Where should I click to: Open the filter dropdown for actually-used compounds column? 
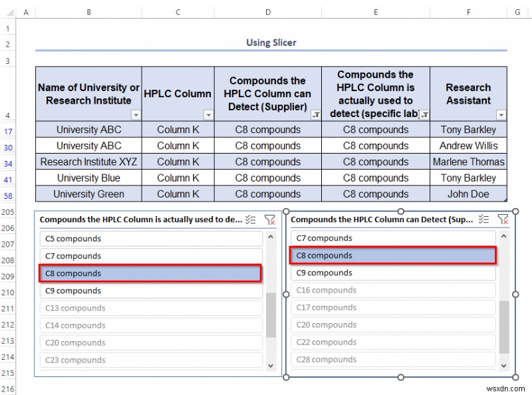point(424,114)
